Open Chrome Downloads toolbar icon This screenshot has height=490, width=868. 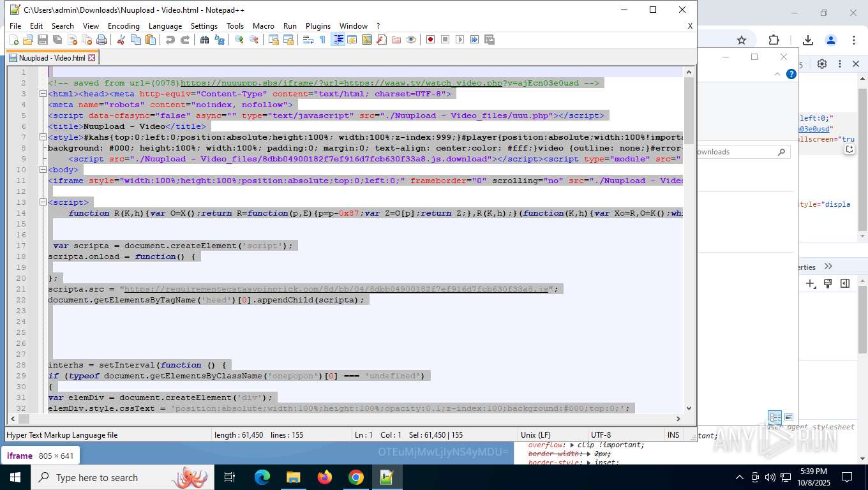808,40
